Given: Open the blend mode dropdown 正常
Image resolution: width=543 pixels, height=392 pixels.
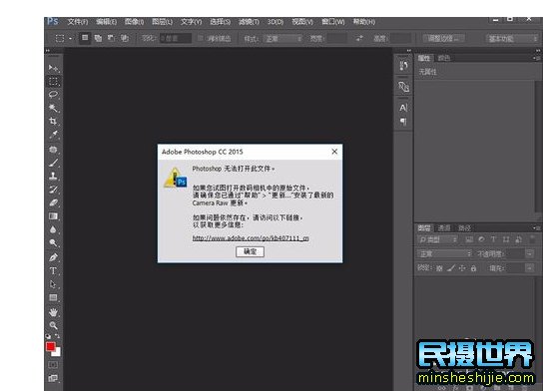Looking at the screenshot, I should point(444,254).
